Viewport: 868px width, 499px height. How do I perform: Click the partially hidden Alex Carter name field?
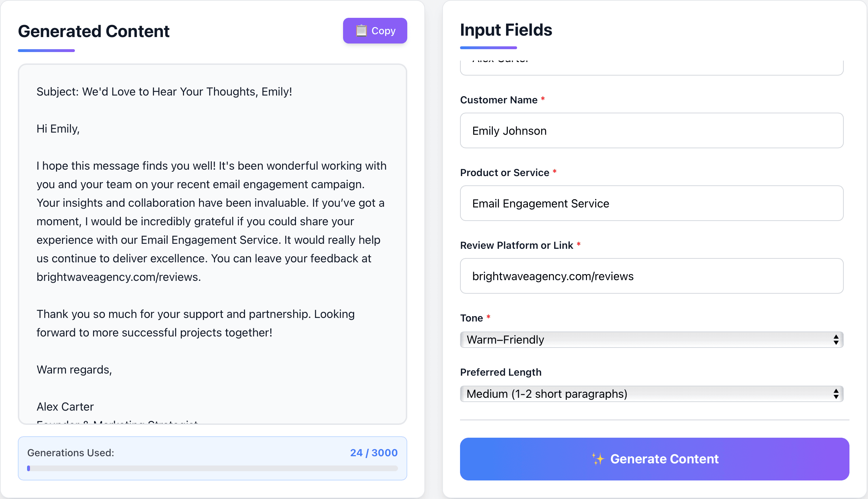click(x=652, y=66)
